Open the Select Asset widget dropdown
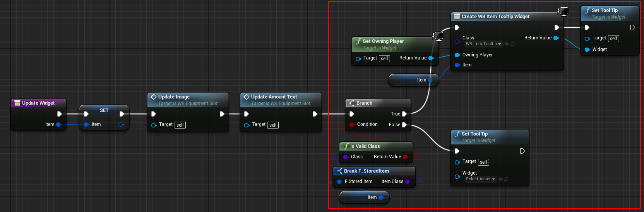Screen dimensions: 644x212 pyautogui.click(x=480, y=179)
